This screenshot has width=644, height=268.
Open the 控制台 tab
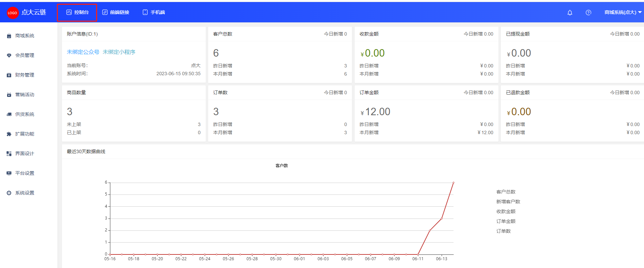point(77,13)
